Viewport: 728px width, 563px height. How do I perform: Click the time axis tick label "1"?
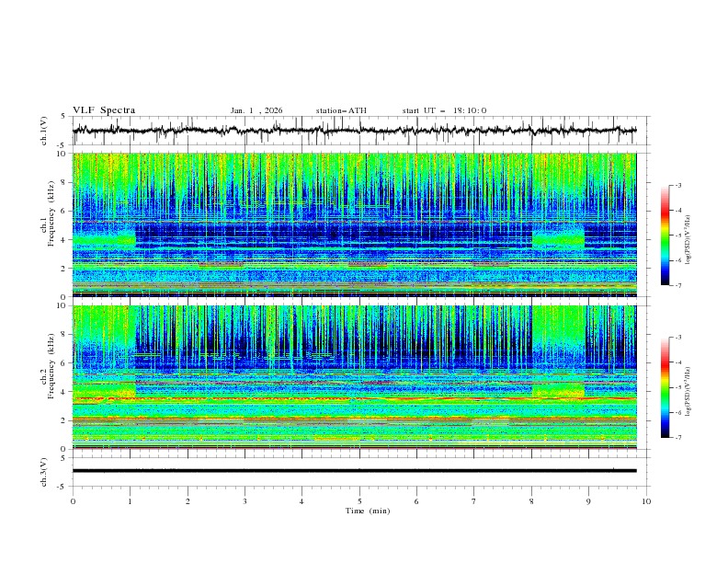(131, 501)
